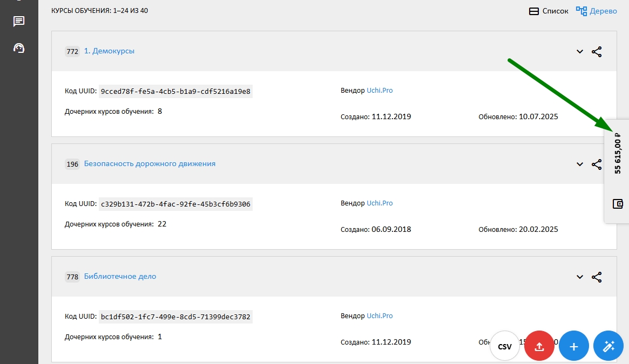629x364 pixels.
Task: Click Uchi.Pro vendor link in Демокурсы
Action: tap(380, 91)
